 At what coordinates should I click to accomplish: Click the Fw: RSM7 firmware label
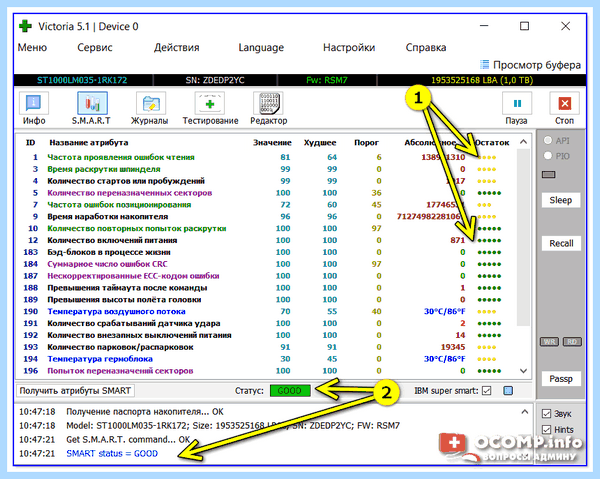327,80
